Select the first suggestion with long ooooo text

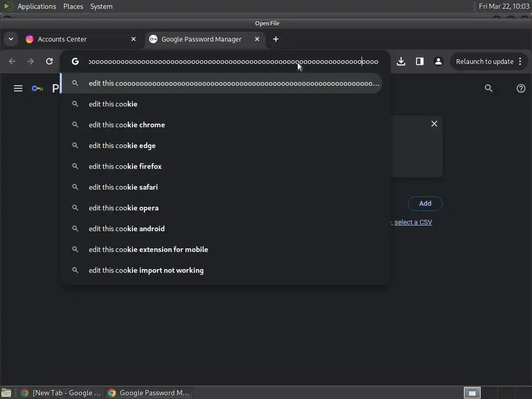point(221,84)
